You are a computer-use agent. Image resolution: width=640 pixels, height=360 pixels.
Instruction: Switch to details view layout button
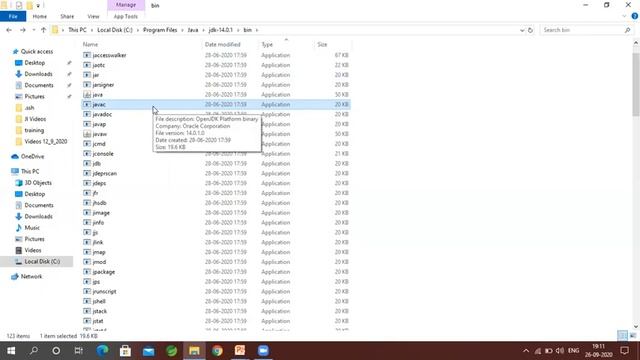622,336
